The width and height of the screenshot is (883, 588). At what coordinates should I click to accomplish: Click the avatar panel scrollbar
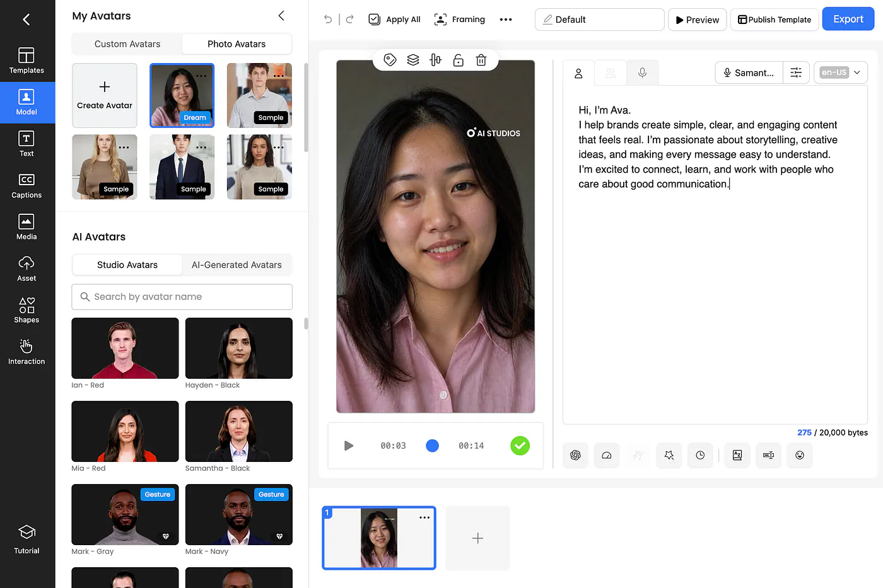[x=306, y=107]
